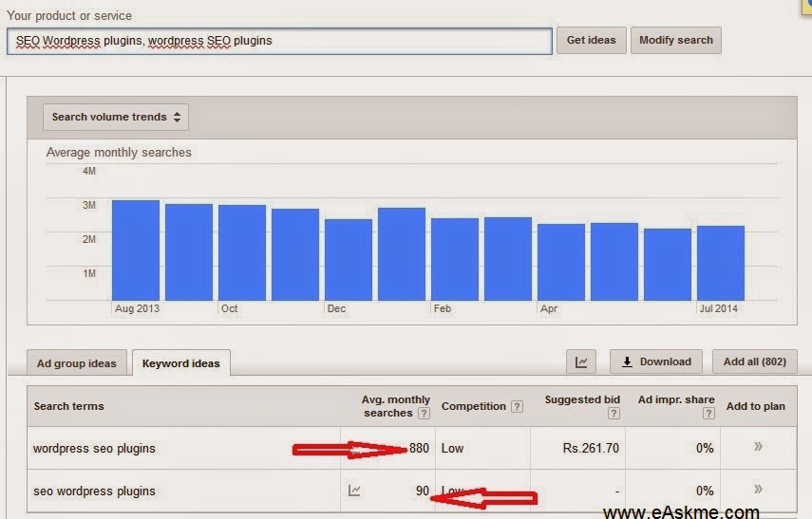Click the Dec bar in chart
The image size is (812, 519).
click(x=349, y=260)
